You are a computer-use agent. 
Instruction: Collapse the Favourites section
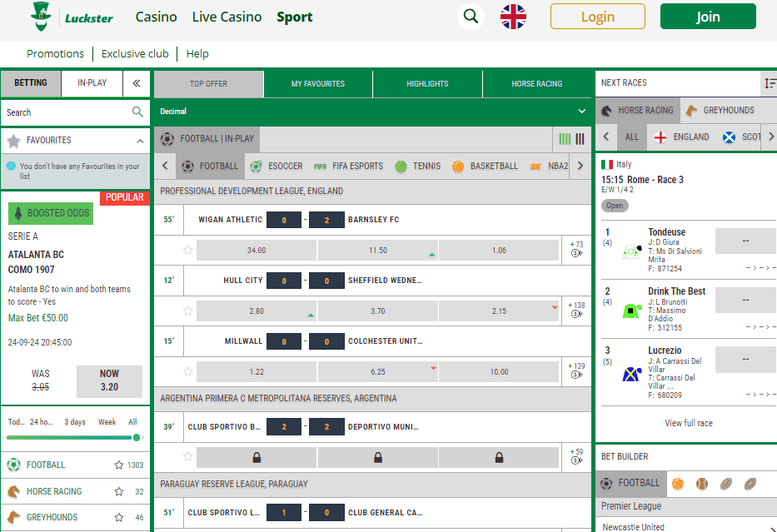(140, 139)
